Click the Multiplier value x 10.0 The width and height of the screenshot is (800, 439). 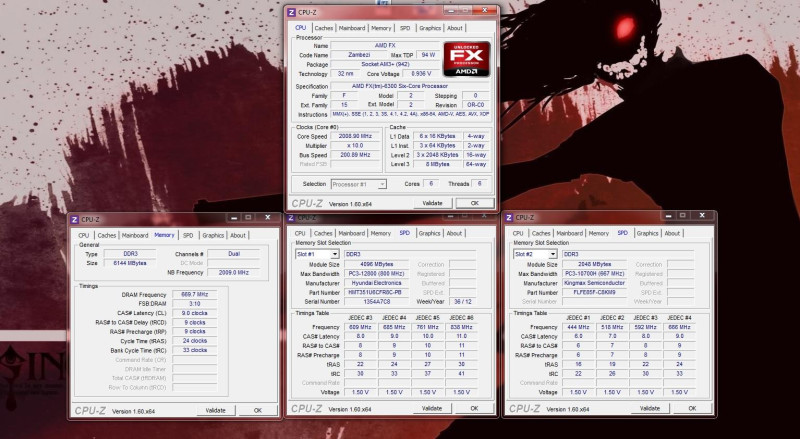point(355,145)
